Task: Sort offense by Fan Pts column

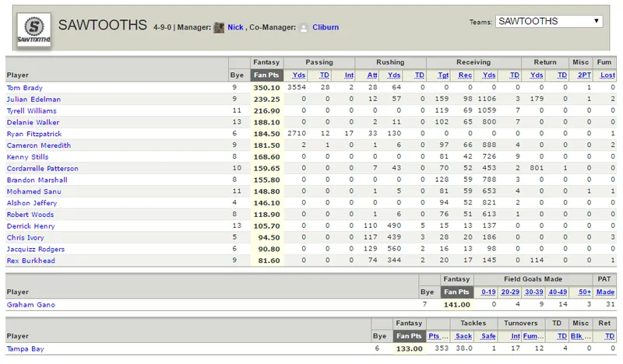Action: pos(266,75)
